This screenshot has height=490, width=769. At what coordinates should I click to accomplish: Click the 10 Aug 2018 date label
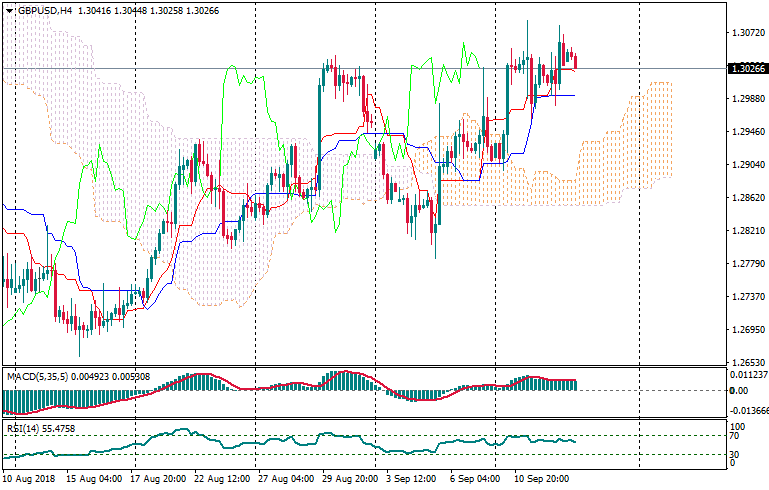29,479
